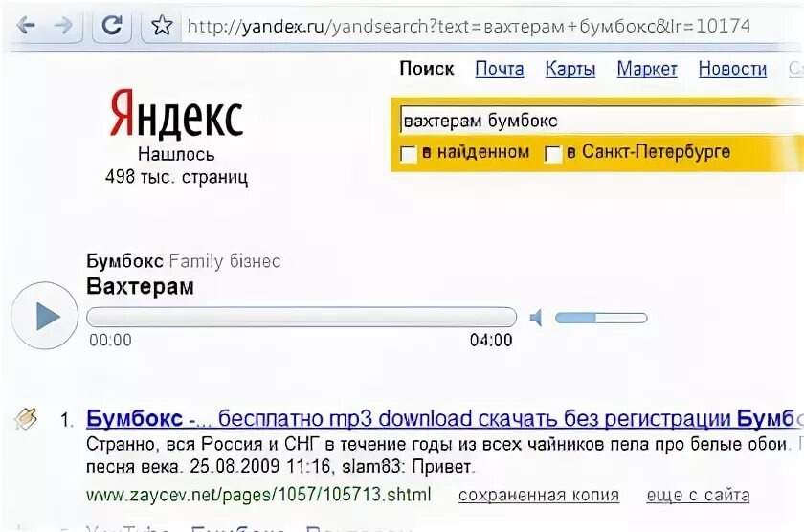Click the icon beside search result 1
Image resolution: width=804 pixels, height=532 pixels.
(26, 419)
